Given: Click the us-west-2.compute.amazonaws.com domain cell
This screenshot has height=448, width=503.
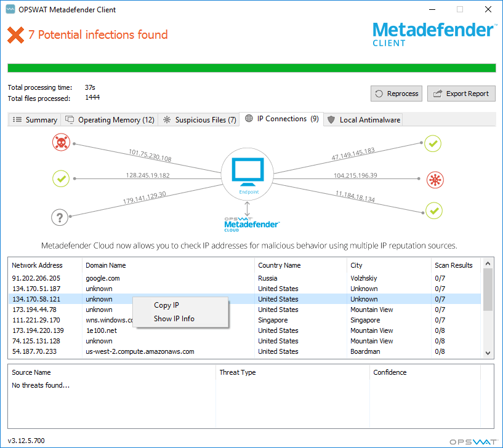Looking at the screenshot, I should tap(140, 351).
